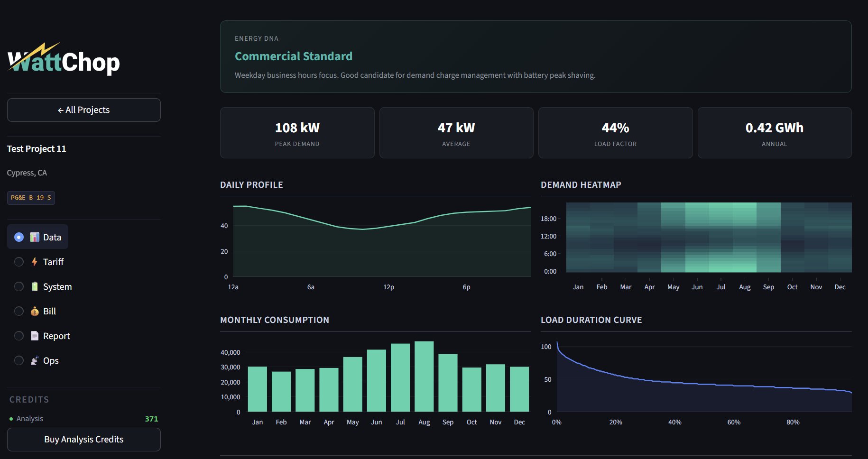Select the Bill radio button

tap(19, 311)
